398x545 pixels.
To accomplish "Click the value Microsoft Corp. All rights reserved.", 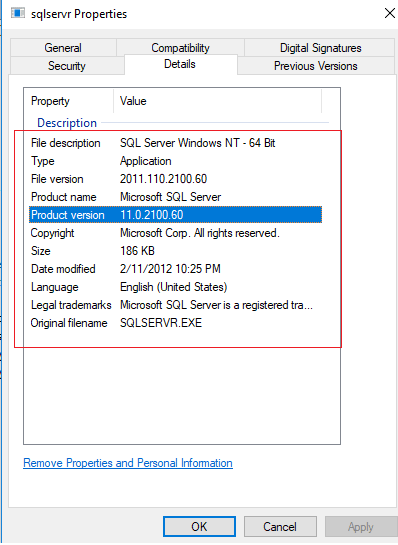I will coord(200,233).
